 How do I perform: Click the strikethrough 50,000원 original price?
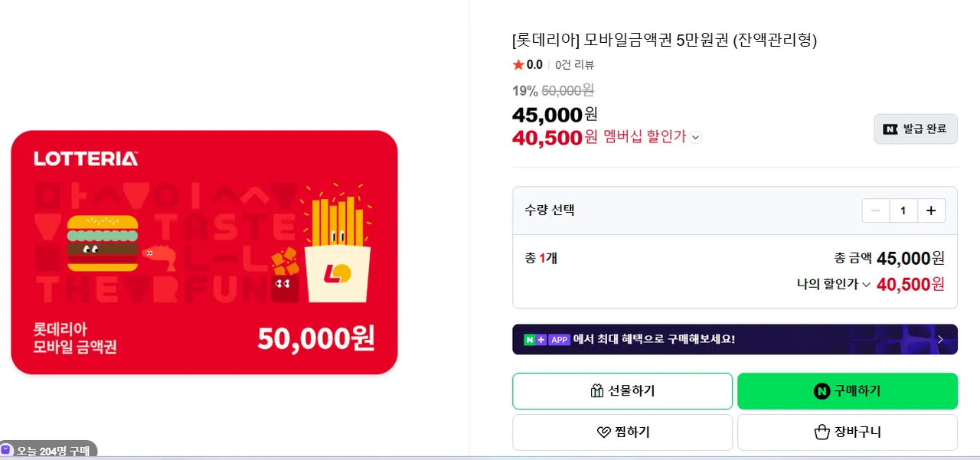coord(567,90)
